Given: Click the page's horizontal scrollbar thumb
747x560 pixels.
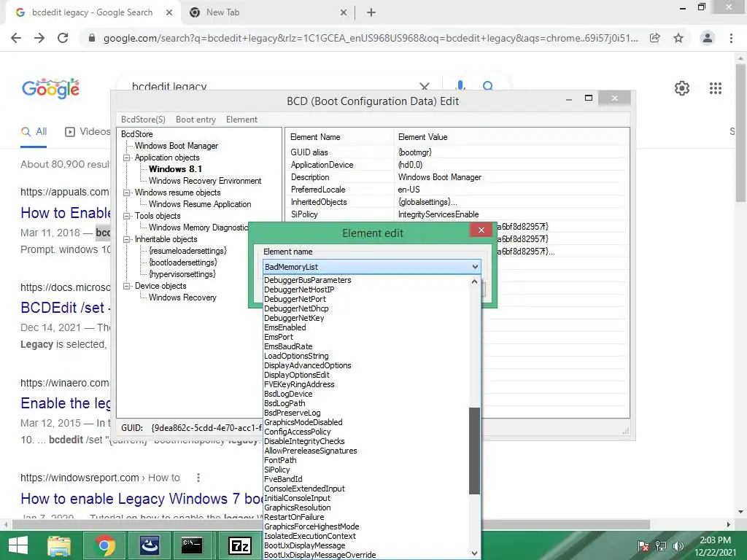Looking at the screenshot, I should point(331,525).
